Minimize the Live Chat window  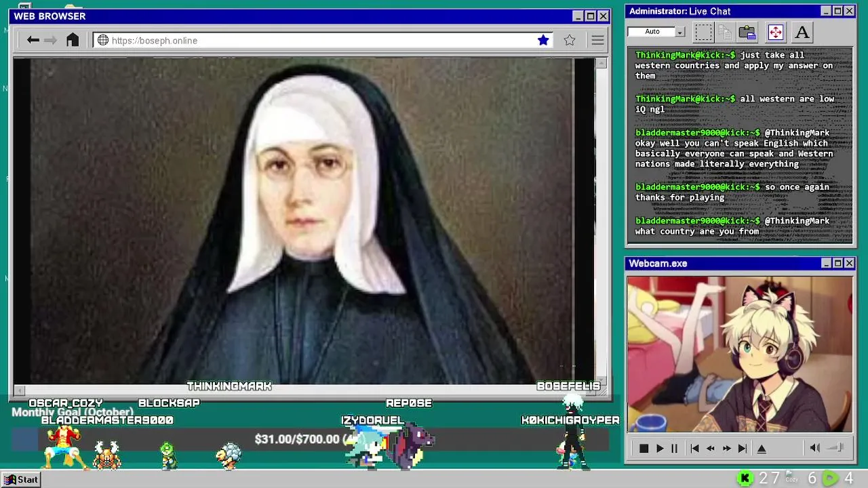826,11
